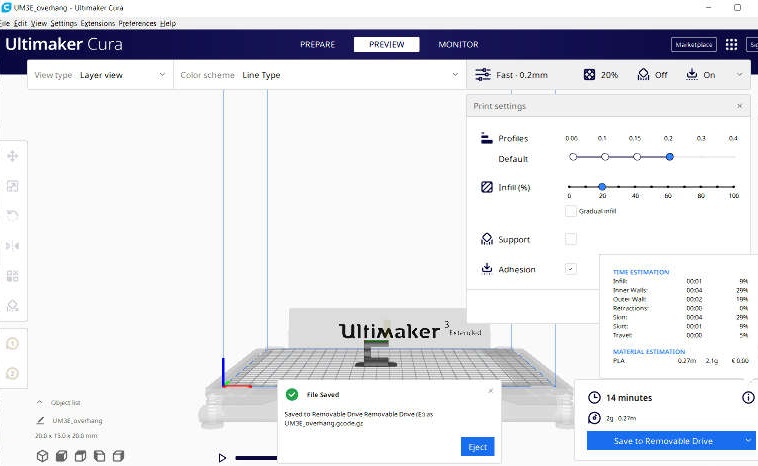Switch to the MONITOR stage
The height and width of the screenshot is (466, 758).
pyautogui.click(x=458, y=44)
